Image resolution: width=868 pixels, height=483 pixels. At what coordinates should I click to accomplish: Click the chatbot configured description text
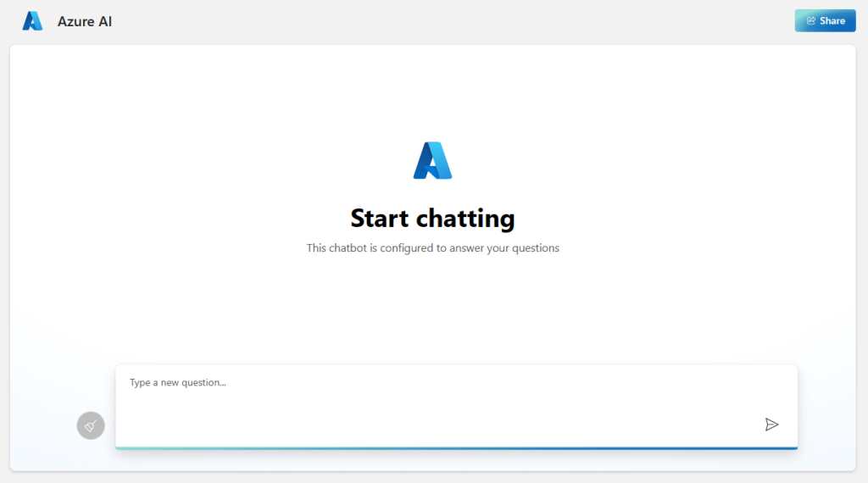[432, 248]
